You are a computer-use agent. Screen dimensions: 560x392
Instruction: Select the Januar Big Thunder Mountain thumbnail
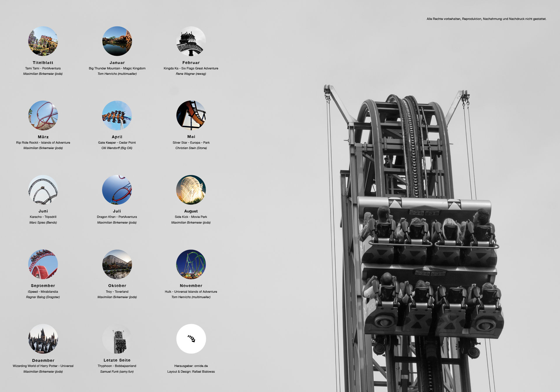(x=117, y=41)
